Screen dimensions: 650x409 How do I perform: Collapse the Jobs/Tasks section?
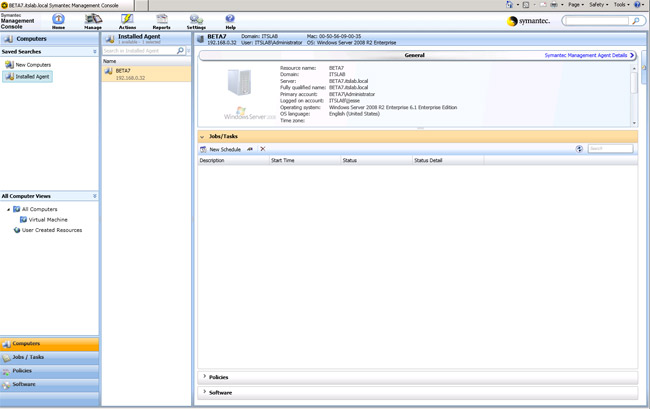click(202, 136)
